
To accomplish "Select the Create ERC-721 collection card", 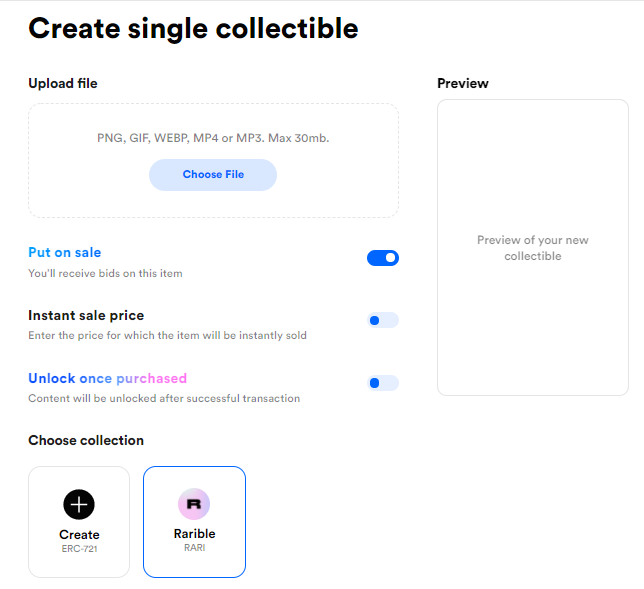I will click(x=79, y=522).
